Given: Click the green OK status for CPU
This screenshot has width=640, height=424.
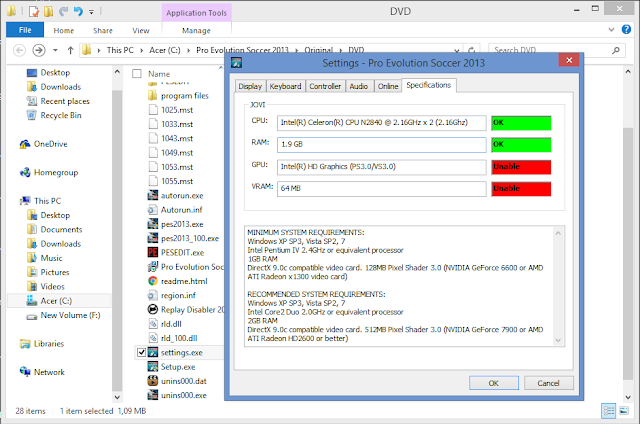Looking at the screenshot, I should (x=521, y=123).
